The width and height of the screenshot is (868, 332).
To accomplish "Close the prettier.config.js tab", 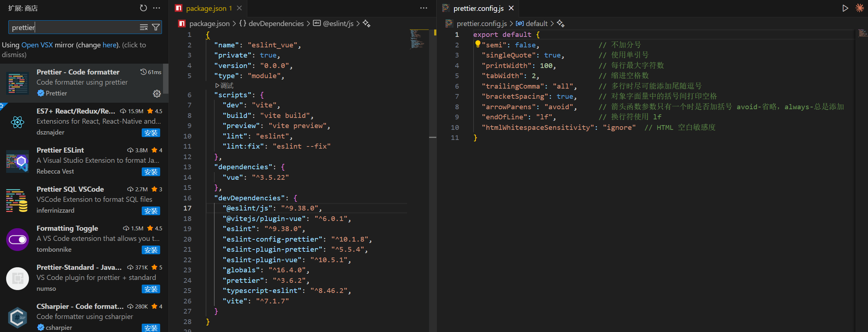I will pos(511,8).
